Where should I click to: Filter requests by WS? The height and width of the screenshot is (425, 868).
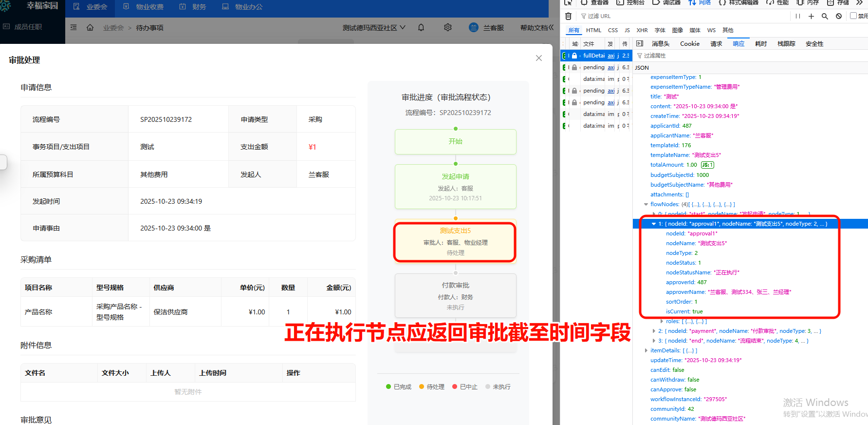coord(711,30)
